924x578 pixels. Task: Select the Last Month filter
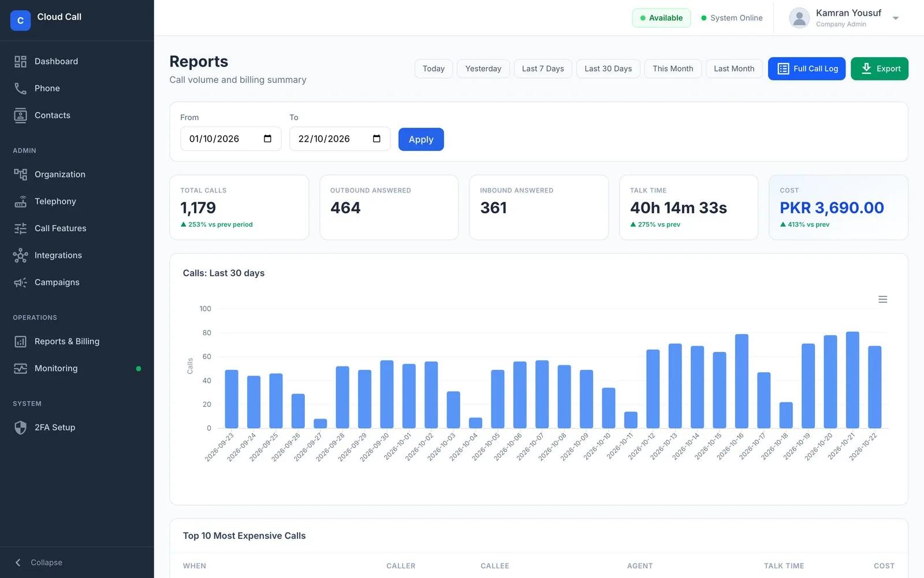coord(734,69)
